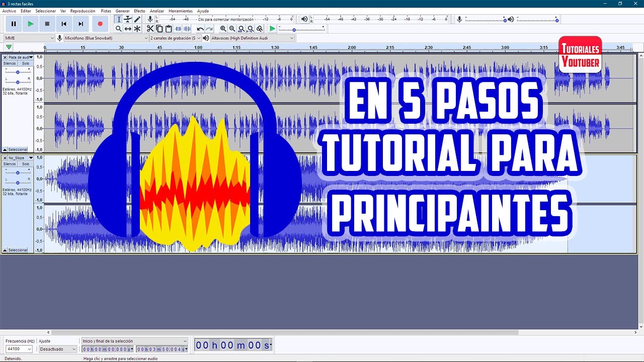The image size is (644, 362).
Task: Click the timeline ruler at 1:00
Action: [198, 48]
